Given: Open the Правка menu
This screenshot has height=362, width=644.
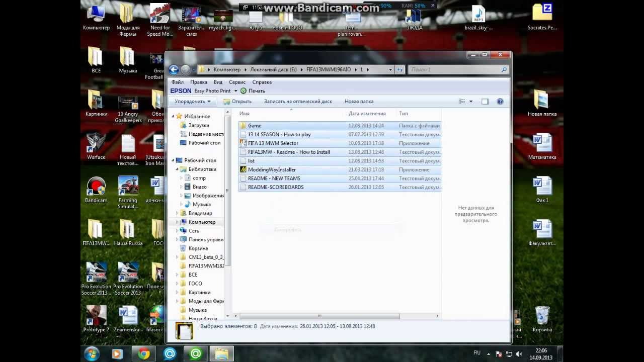Looking at the screenshot, I should coord(199,82).
